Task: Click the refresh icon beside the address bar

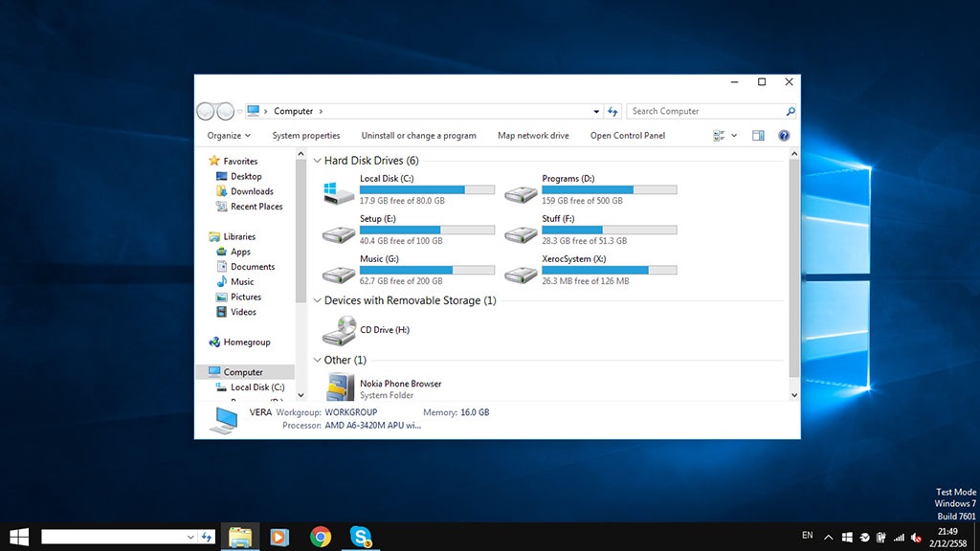Action: tap(612, 111)
